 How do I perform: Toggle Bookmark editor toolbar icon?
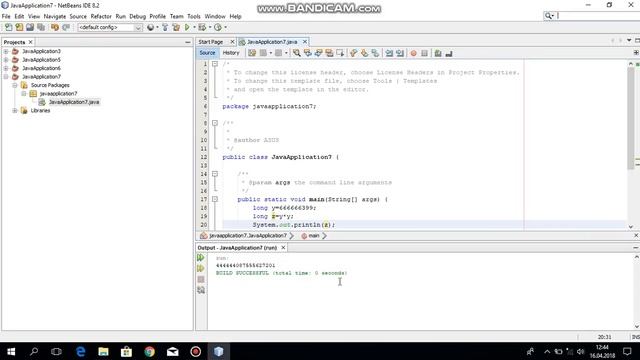(x=375, y=53)
